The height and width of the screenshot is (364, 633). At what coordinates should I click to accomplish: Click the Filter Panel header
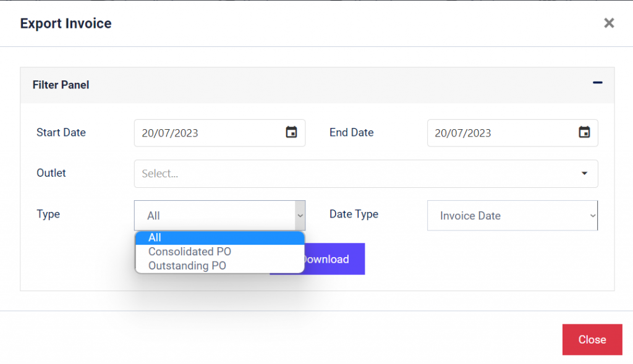[x=61, y=85]
